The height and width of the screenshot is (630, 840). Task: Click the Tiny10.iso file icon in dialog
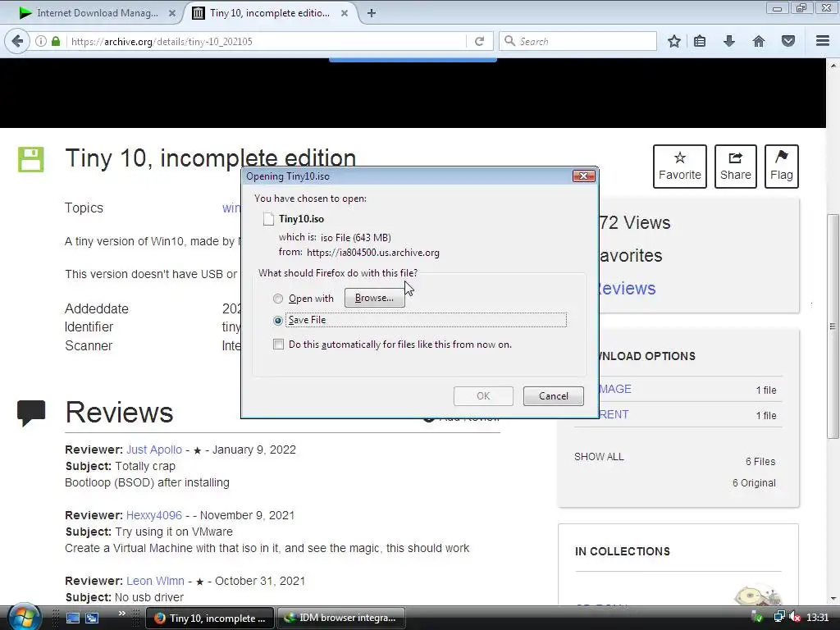(x=268, y=218)
